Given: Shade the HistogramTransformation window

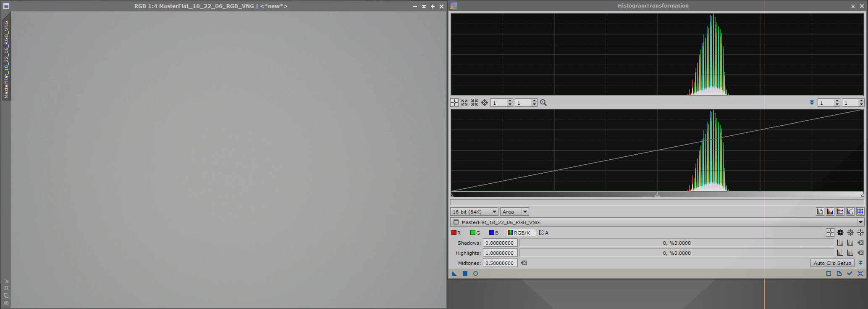Looking at the screenshot, I should point(853,6).
